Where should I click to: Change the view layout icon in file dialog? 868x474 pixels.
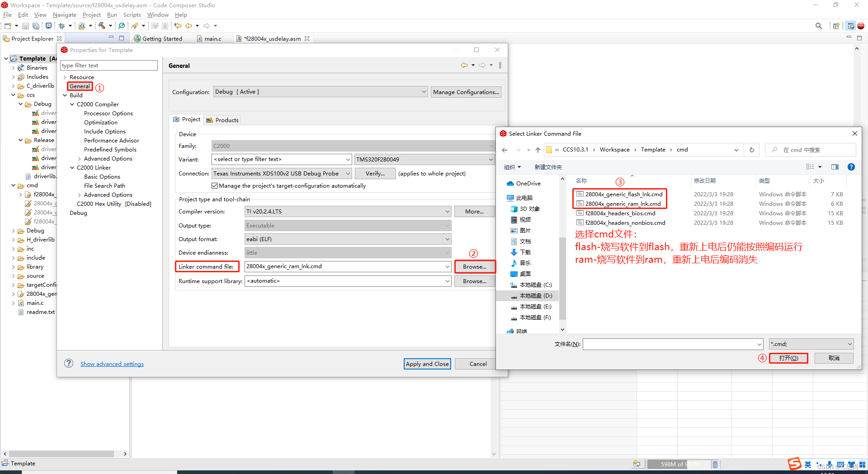click(810, 167)
